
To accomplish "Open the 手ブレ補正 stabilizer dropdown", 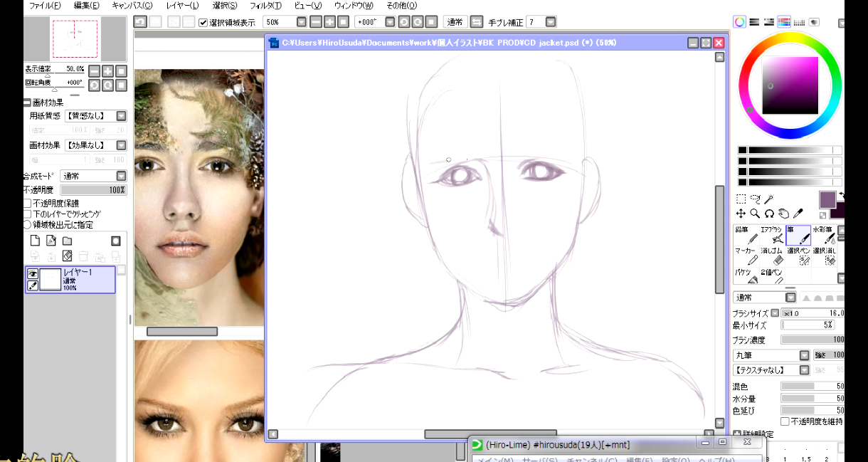I will [x=551, y=22].
